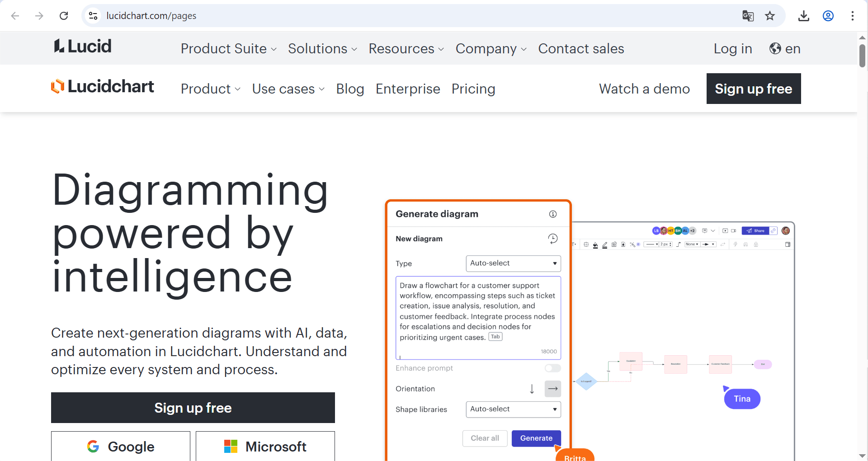Select vertical orientation down arrow
Screen dimensions: 868x461
coord(532,389)
